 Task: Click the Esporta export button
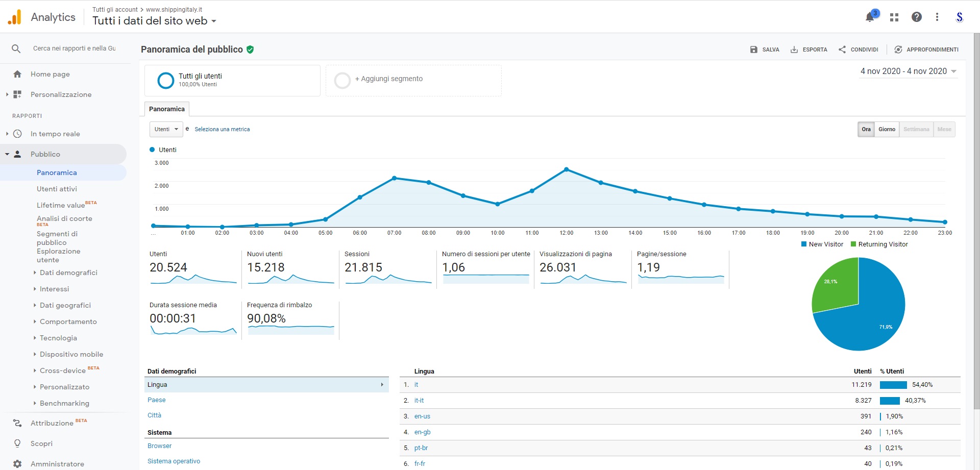pyautogui.click(x=809, y=50)
